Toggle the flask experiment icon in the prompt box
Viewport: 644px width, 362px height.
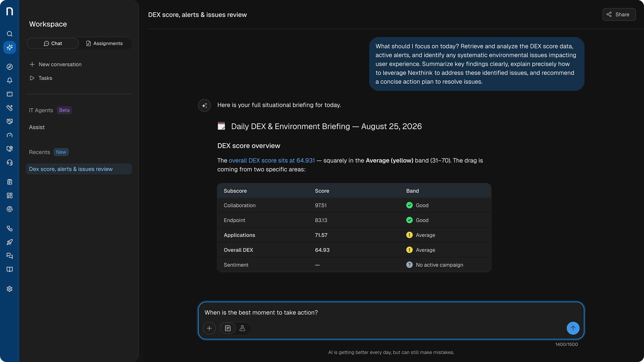click(x=242, y=328)
